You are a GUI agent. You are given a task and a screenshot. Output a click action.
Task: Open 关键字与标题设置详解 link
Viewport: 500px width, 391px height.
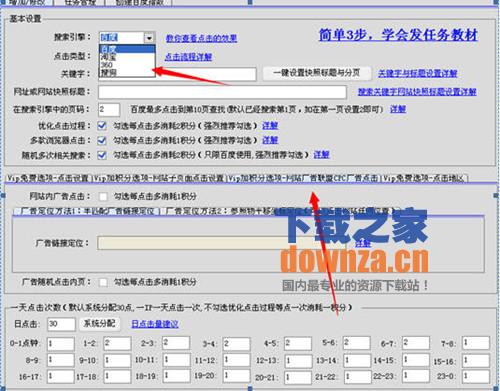[x=417, y=73]
